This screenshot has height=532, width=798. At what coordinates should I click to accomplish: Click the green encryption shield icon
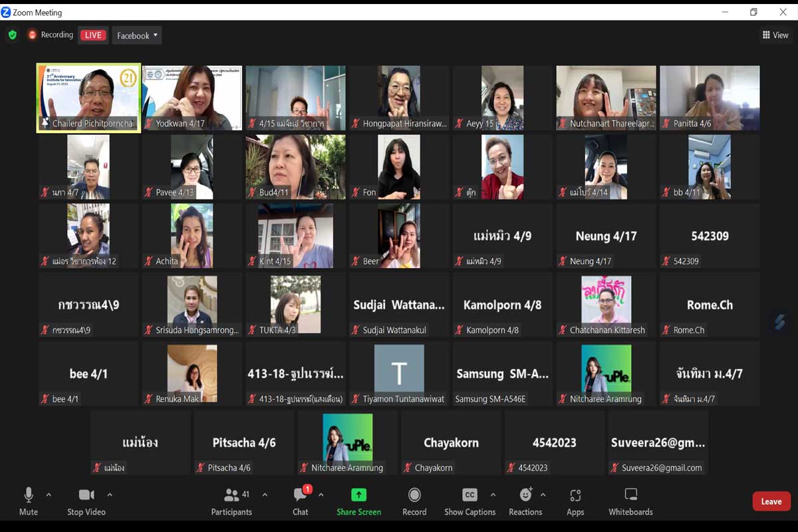point(12,35)
